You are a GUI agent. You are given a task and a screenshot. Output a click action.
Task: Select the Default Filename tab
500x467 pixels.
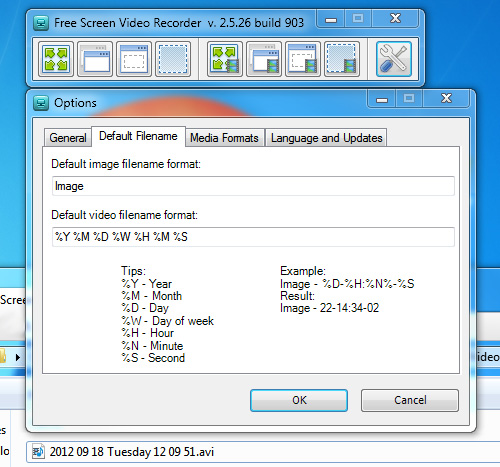click(138, 136)
